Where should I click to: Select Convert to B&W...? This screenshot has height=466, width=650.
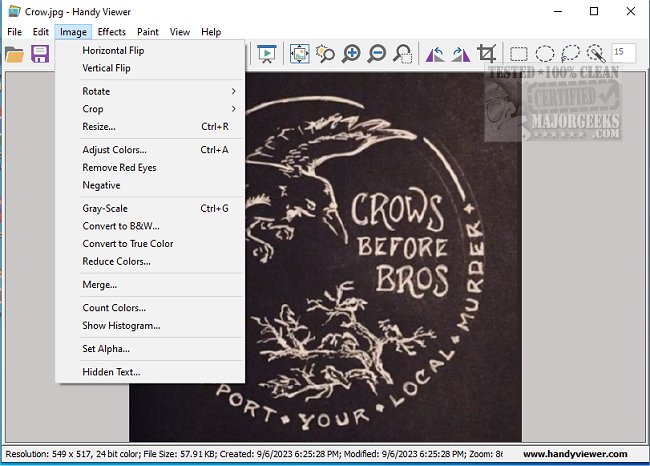click(x=150, y=226)
